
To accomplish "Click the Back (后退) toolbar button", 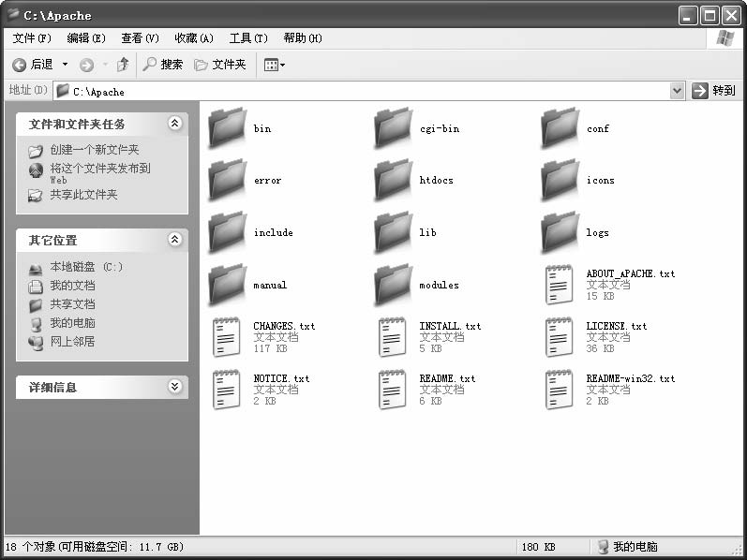I will click(33, 65).
